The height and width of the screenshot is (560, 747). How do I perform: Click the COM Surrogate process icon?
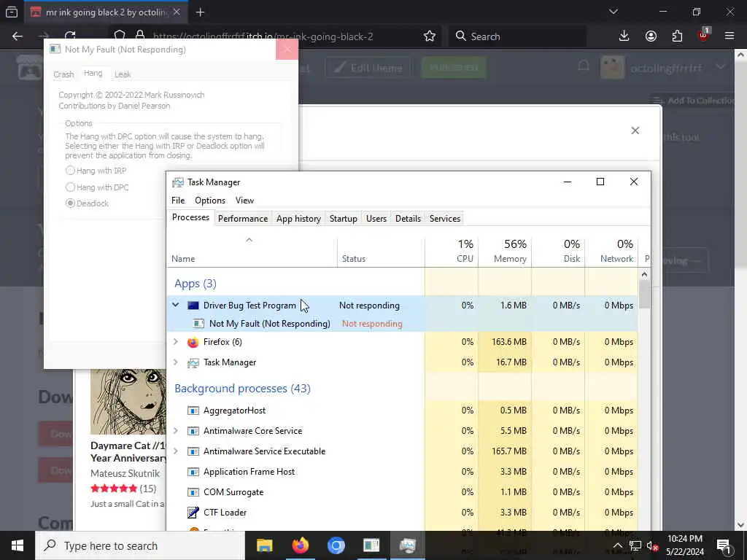[x=193, y=492]
